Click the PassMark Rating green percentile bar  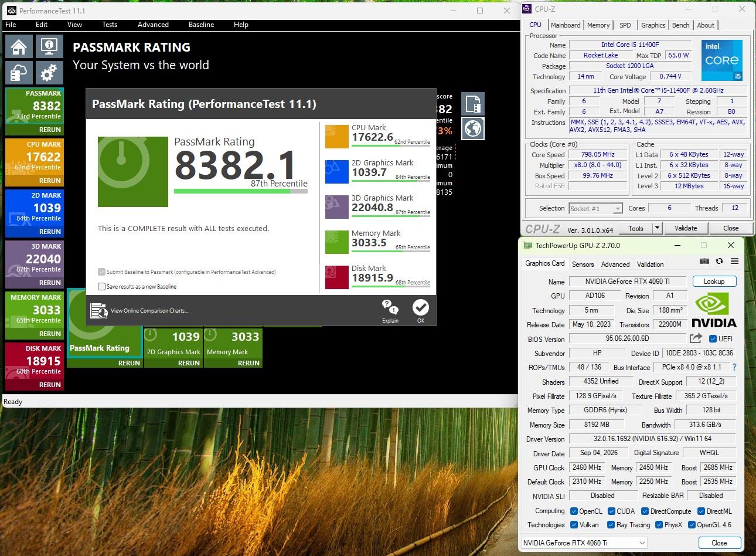pyautogui.click(x=241, y=191)
